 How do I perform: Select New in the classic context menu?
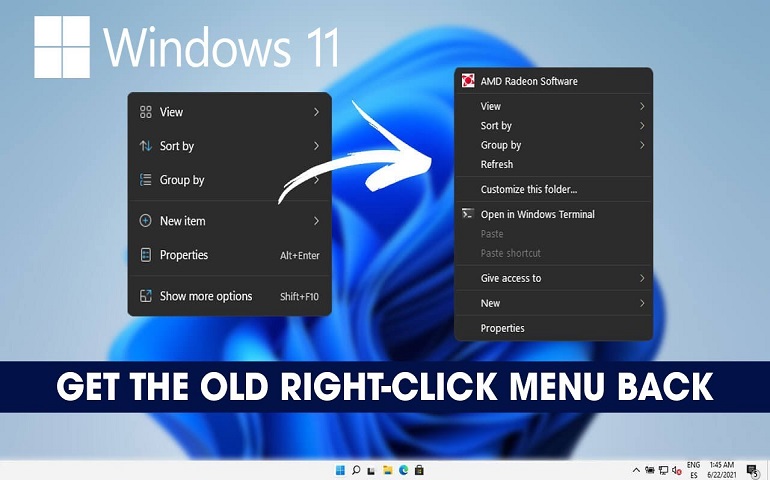point(553,303)
